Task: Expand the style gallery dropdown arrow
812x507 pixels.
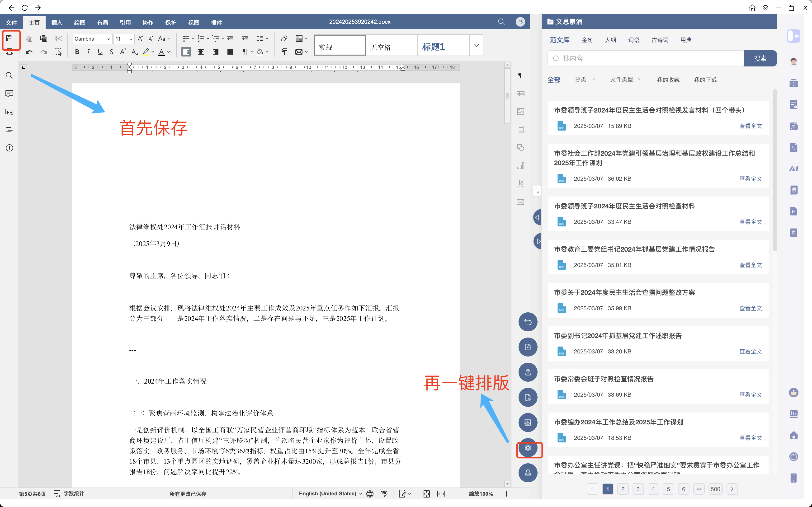Action: [476, 45]
